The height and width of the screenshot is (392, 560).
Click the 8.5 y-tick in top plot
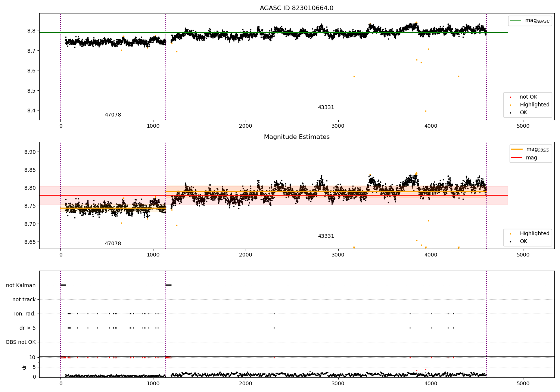tap(32, 91)
